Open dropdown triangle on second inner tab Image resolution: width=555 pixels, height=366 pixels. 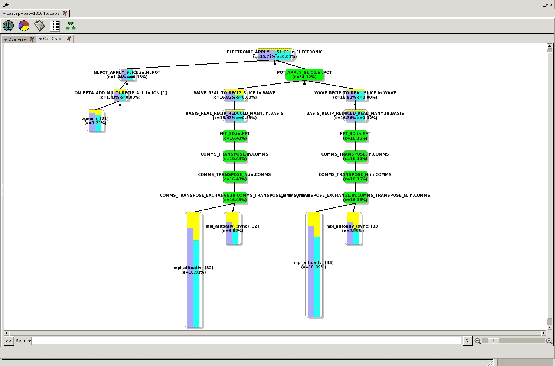tap(40, 39)
